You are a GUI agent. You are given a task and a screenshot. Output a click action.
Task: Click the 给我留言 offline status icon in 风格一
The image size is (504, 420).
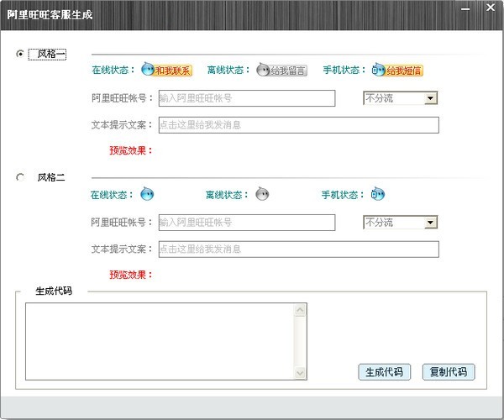(x=281, y=70)
